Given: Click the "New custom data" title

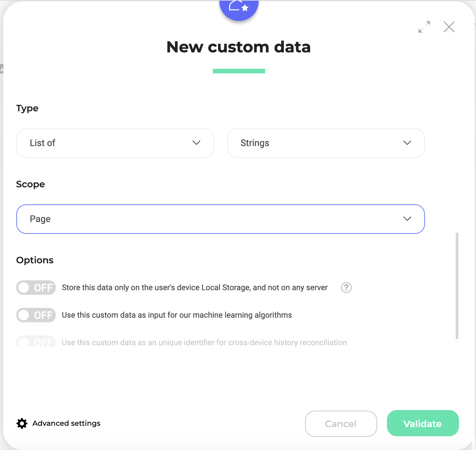Looking at the screenshot, I should click(x=239, y=47).
